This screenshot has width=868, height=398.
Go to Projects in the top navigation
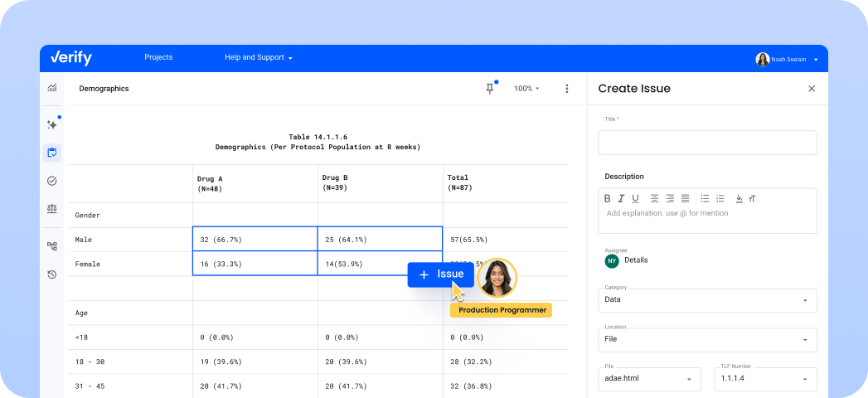[158, 57]
